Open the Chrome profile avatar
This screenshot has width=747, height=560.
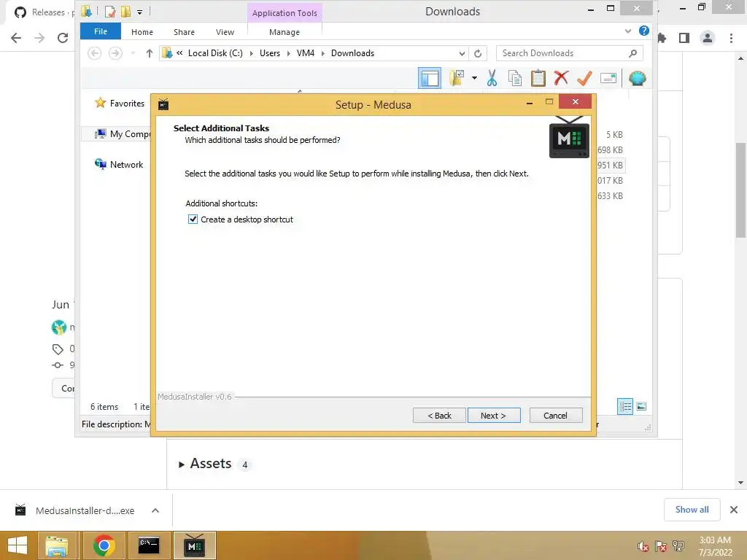tap(708, 38)
